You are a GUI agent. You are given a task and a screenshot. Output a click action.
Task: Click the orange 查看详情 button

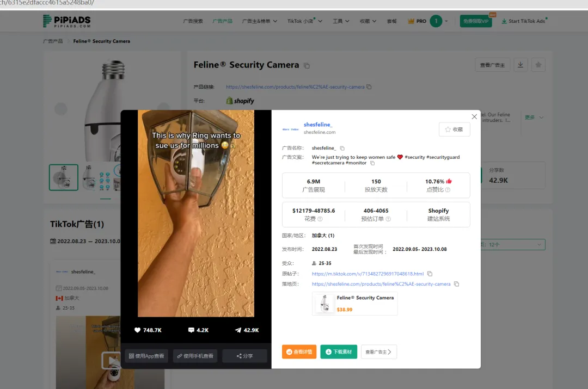(299, 352)
